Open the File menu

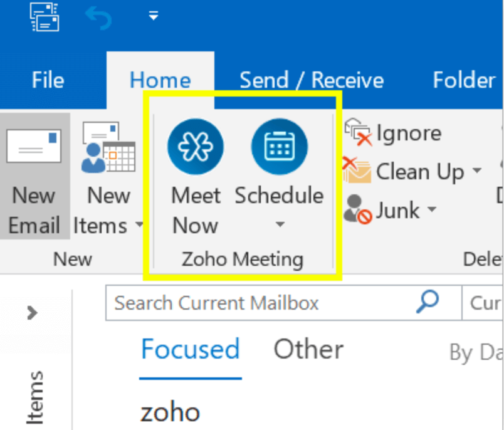pyautogui.click(x=48, y=80)
